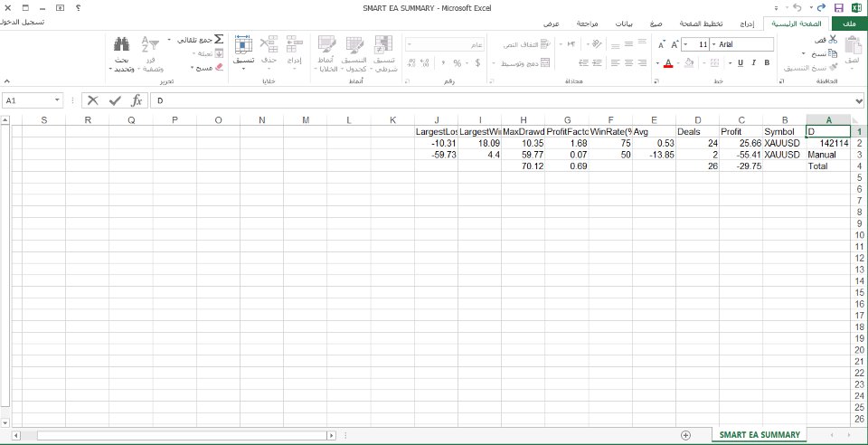Screen dimensions: 868x445
Task: Open the AutoSum dropdown arrow
Action: tap(169, 40)
